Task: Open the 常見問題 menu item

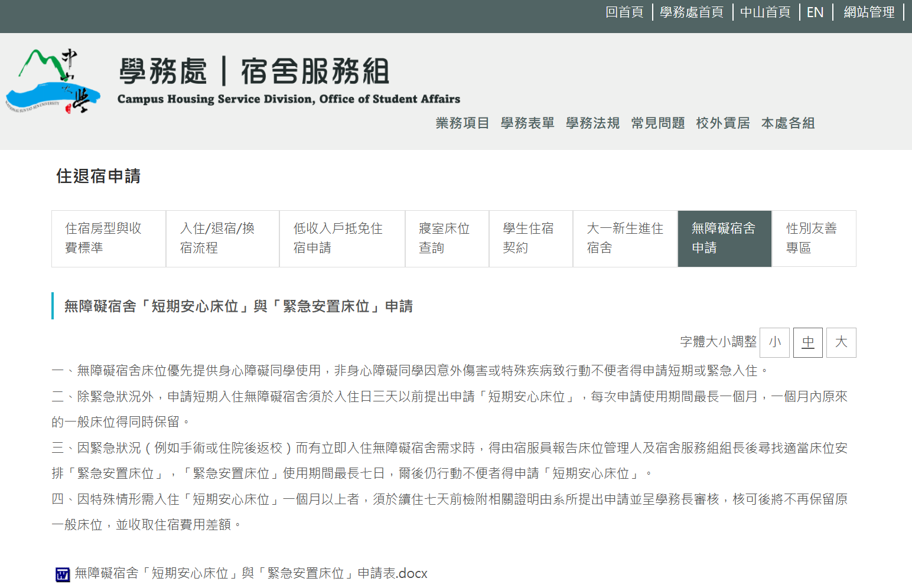Action: pyautogui.click(x=657, y=123)
